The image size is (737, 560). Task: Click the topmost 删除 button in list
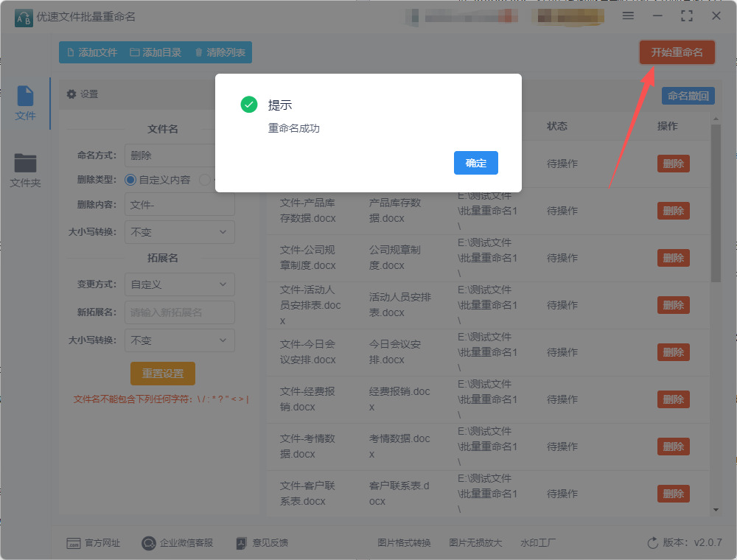(673, 164)
